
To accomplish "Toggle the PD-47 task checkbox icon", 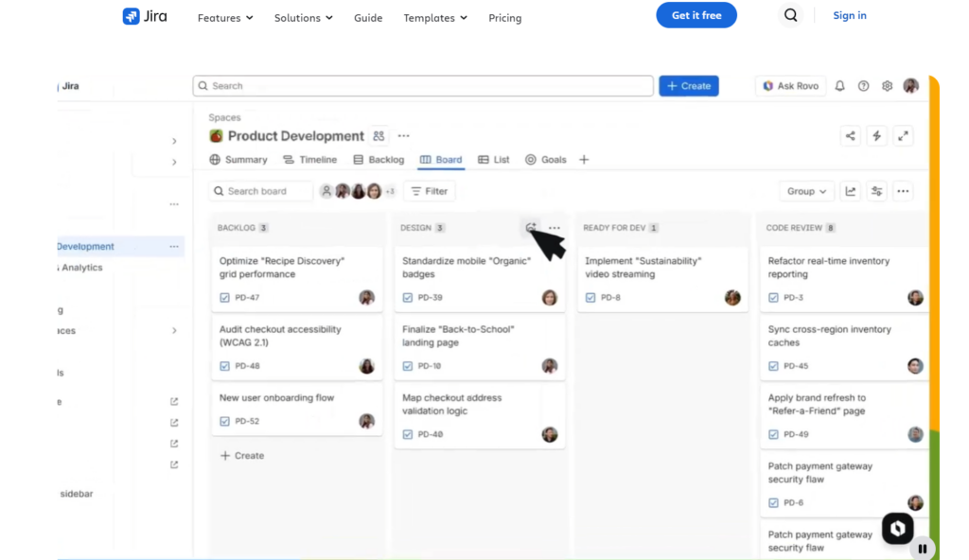I will 224,297.
